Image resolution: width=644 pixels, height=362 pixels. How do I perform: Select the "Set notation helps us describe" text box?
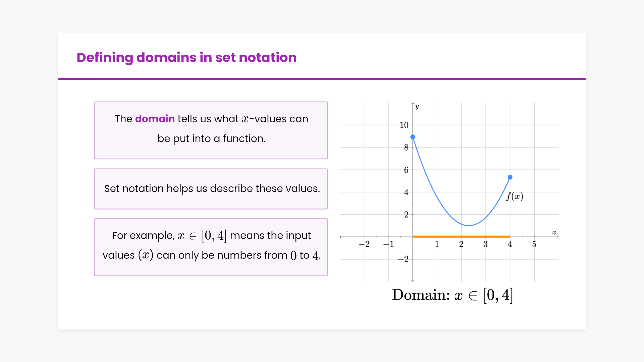[211, 189]
